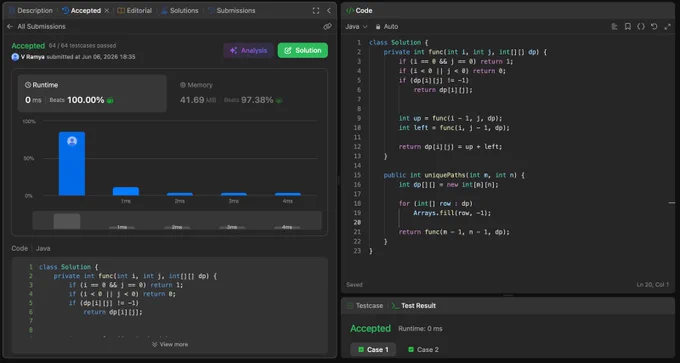
Task: Switch to the Testcase tab
Action: [365, 306]
